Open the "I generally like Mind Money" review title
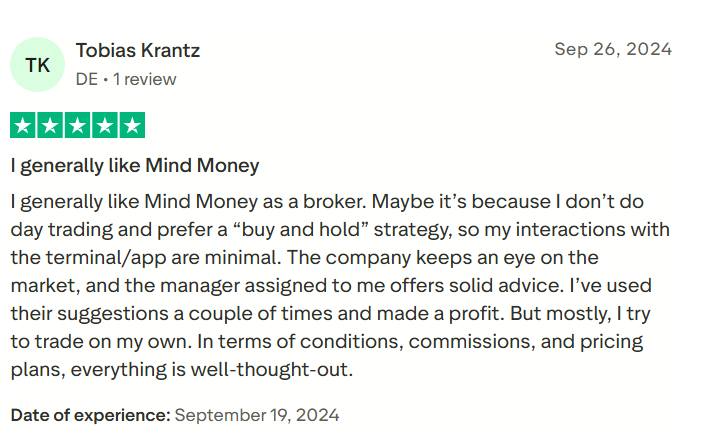 click(135, 165)
